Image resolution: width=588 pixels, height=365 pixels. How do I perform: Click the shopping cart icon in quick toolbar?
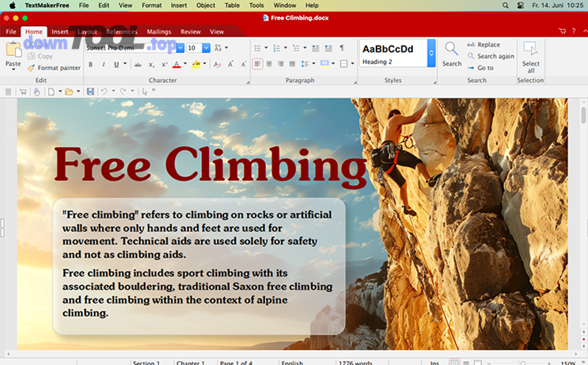[23, 92]
